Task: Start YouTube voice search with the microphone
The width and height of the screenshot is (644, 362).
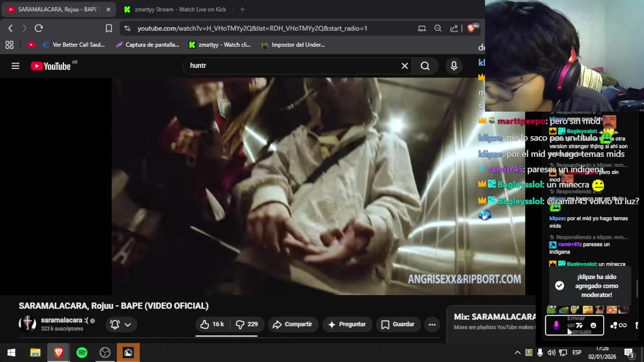Action: tap(454, 66)
